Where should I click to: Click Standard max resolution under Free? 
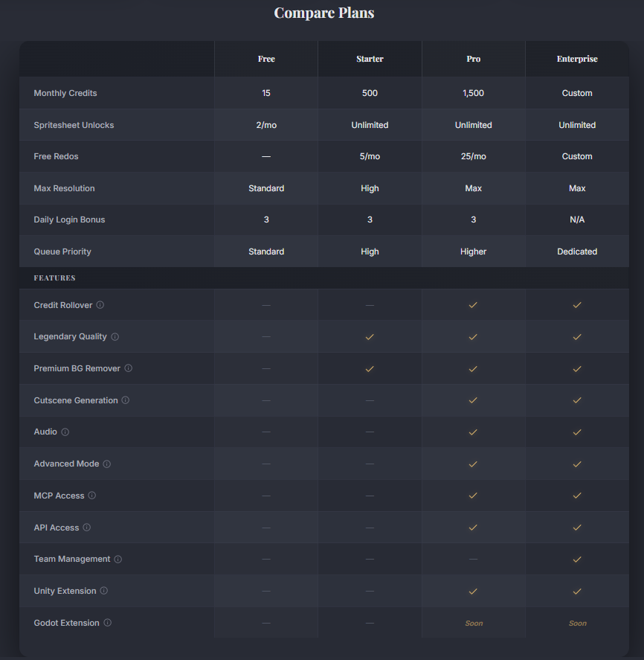click(266, 188)
